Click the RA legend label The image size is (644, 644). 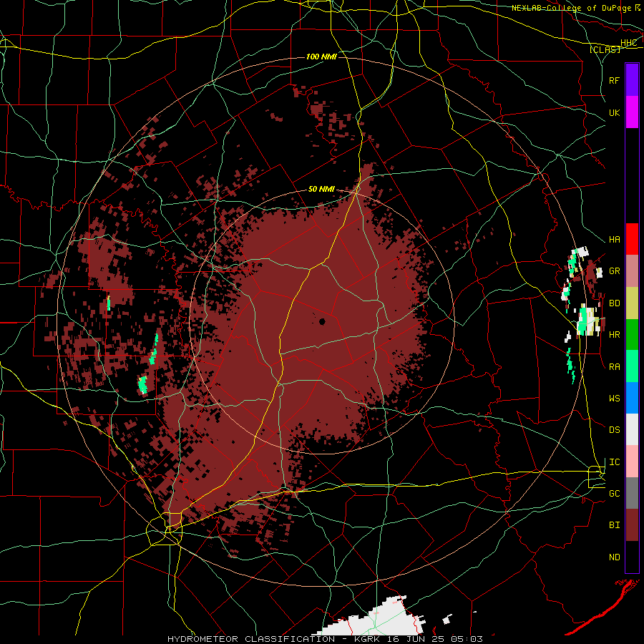pos(614,367)
